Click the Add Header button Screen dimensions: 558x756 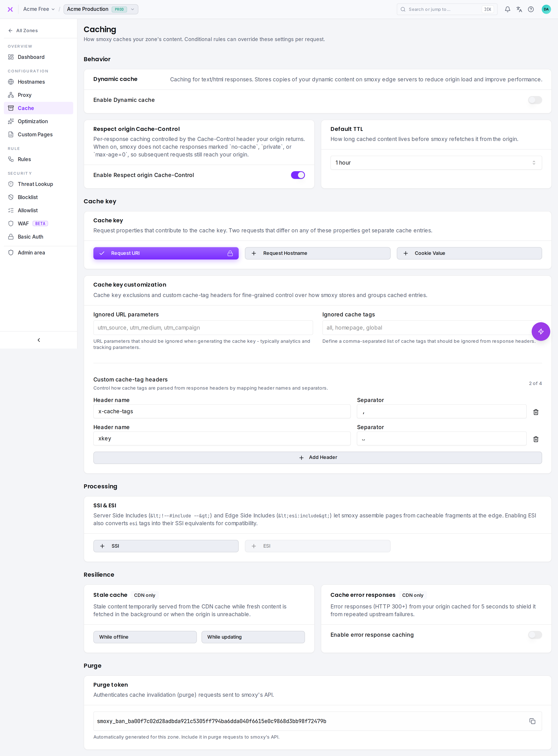pyautogui.click(x=318, y=457)
